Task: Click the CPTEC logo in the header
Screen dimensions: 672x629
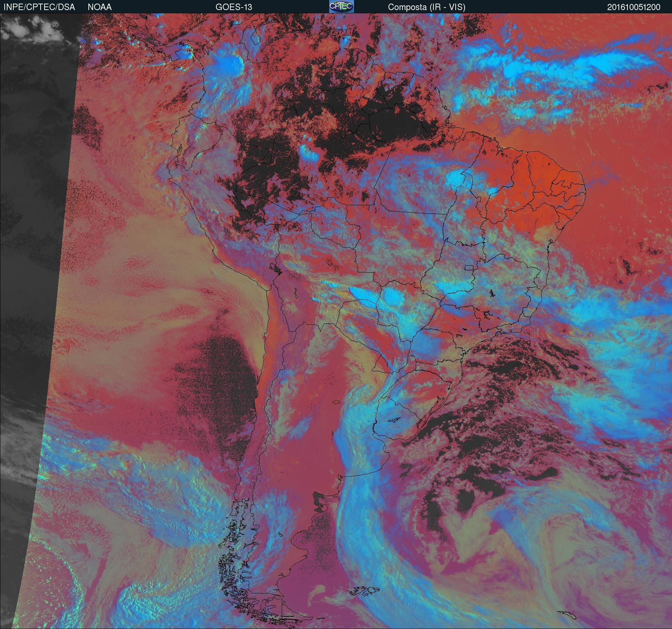Action: point(341,6)
